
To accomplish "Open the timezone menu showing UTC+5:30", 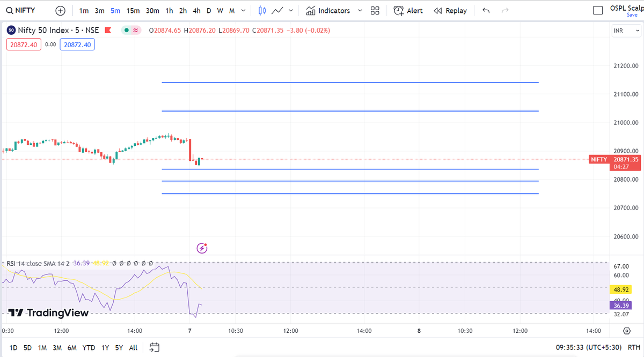I will tap(589, 347).
